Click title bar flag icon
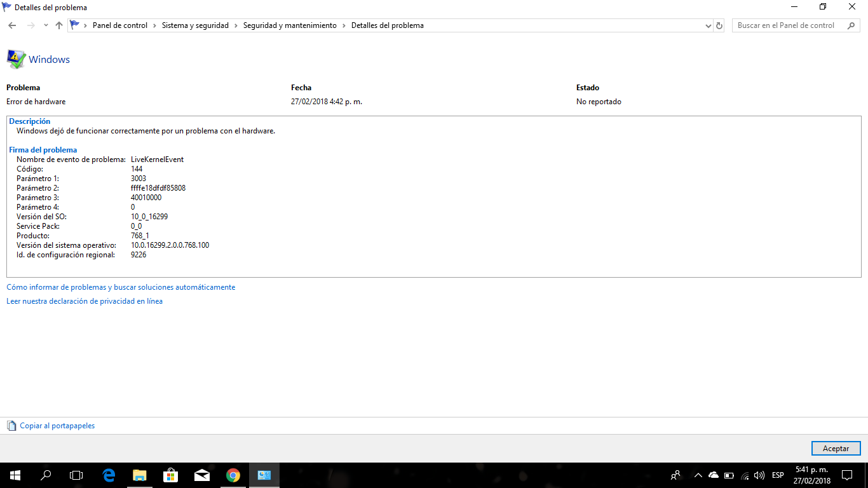This screenshot has height=488, width=868. pyautogui.click(x=7, y=7)
